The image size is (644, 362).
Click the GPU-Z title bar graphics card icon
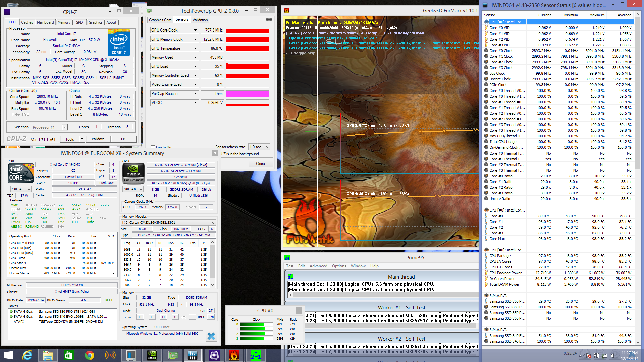[149, 11]
